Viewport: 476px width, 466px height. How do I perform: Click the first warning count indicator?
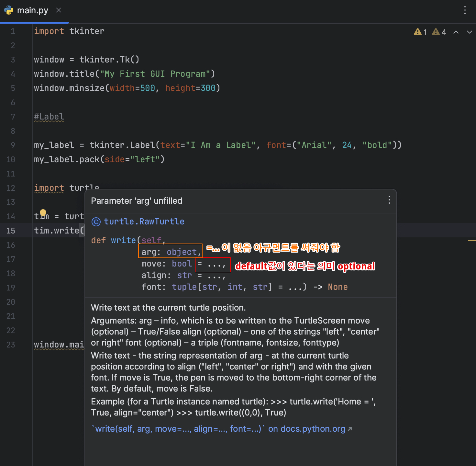pos(420,32)
